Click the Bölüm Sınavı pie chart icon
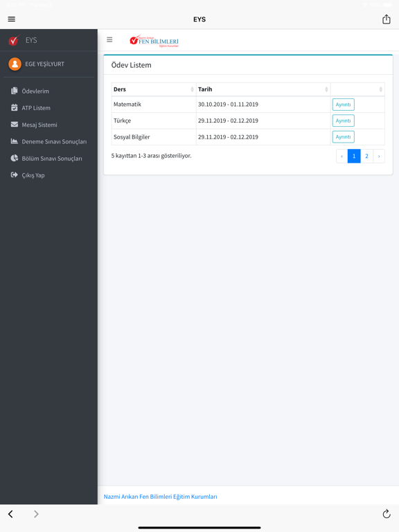The height and width of the screenshot is (532, 399). [15, 158]
